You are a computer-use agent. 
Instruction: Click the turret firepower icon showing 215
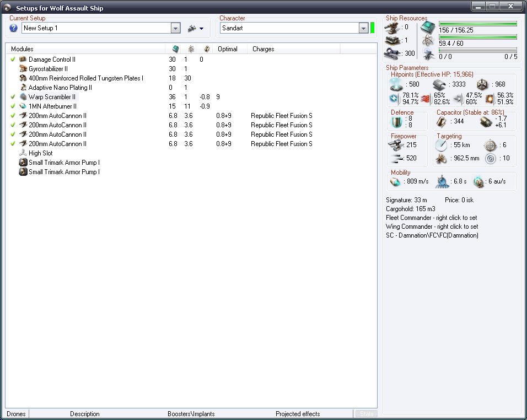tap(395, 145)
